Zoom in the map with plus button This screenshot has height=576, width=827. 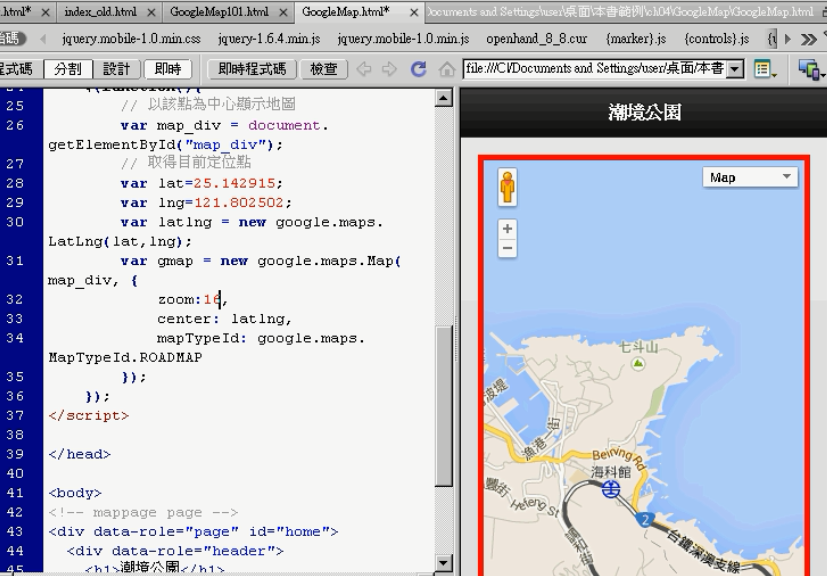507,229
